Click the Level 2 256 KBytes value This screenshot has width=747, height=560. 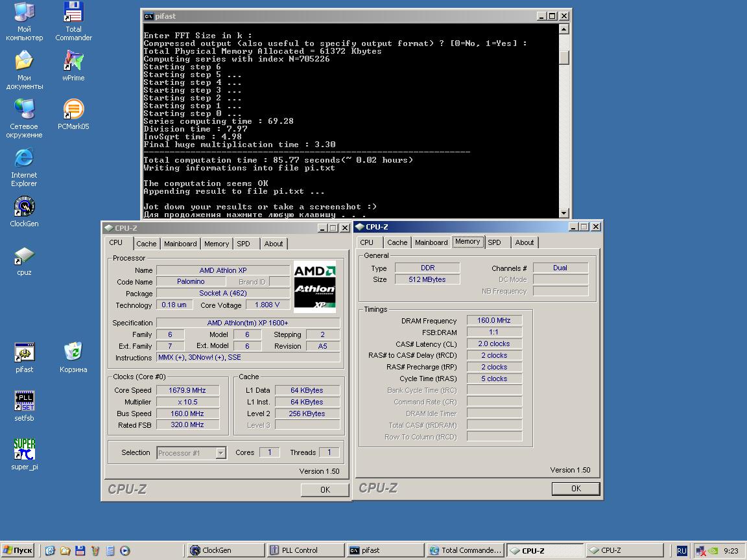(x=307, y=414)
